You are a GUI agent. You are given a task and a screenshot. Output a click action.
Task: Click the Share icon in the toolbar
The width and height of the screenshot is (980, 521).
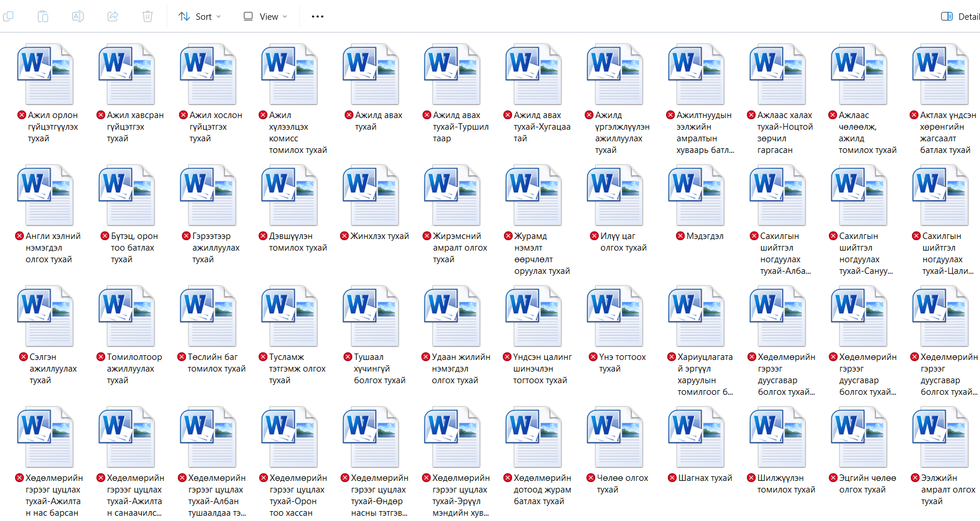pyautogui.click(x=113, y=16)
